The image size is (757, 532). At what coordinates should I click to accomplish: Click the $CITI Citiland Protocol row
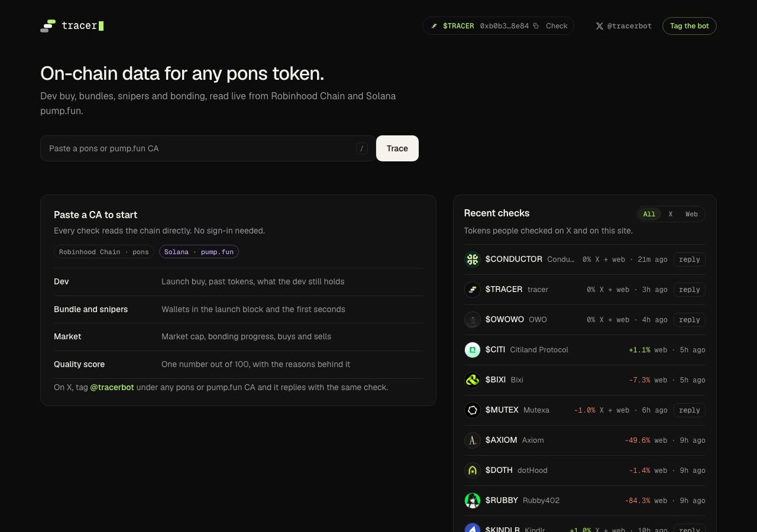pos(585,350)
